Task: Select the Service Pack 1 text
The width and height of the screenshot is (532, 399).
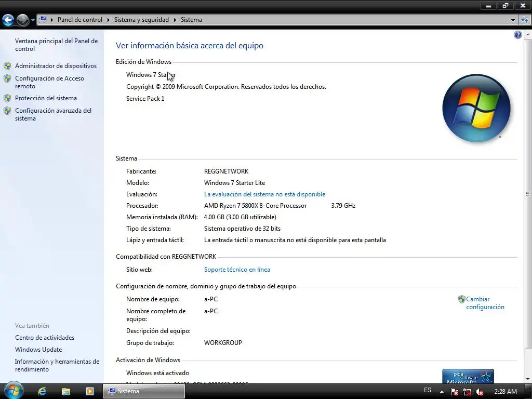Action: (x=145, y=98)
